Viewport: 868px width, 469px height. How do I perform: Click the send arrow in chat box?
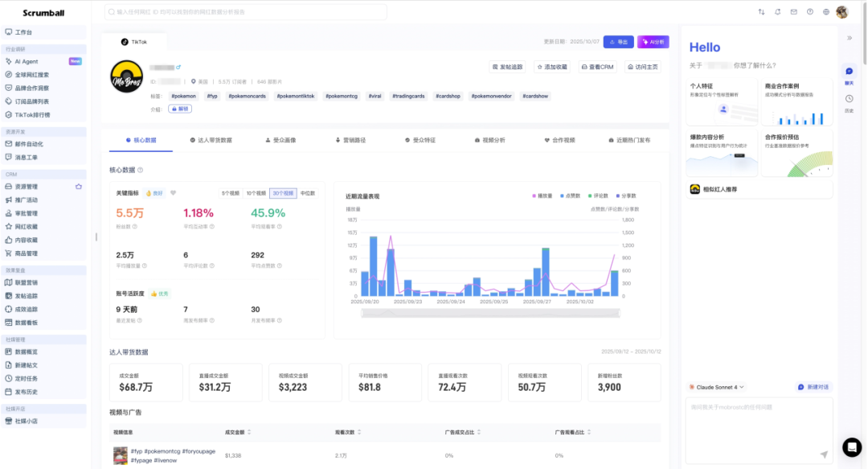(x=823, y=455)
